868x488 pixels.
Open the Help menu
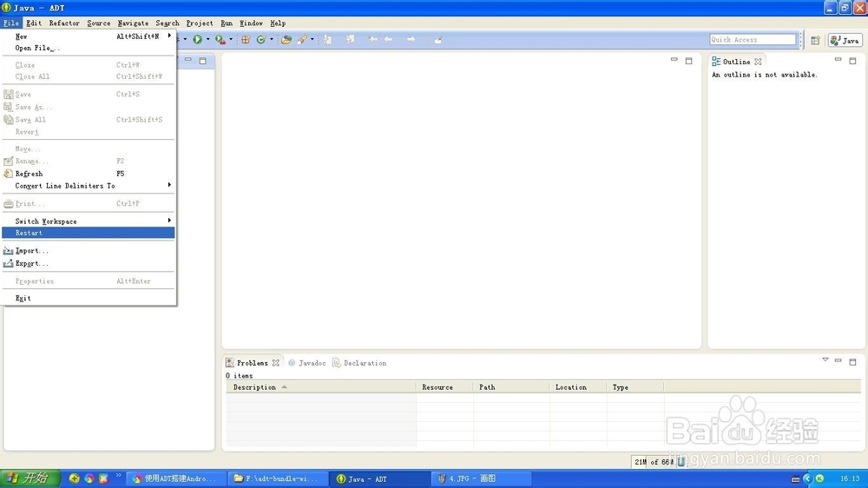pos(278,23)
